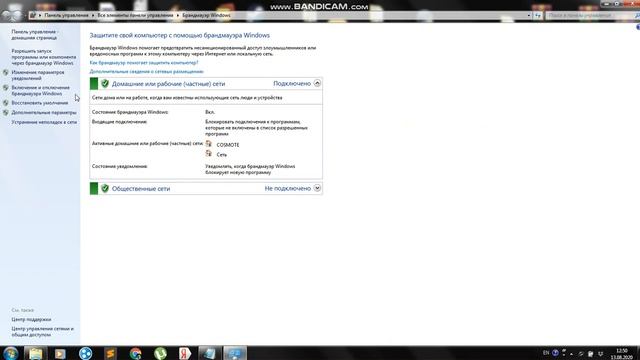Launch the media player taskbar icon

[60, 353]
